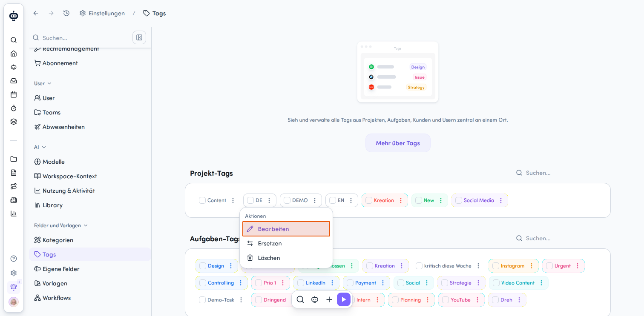Screen dimensions: 644x316
Task: Check the Kreation project tag checkbox
Action: pyautogui.click(x=369, y=200)
